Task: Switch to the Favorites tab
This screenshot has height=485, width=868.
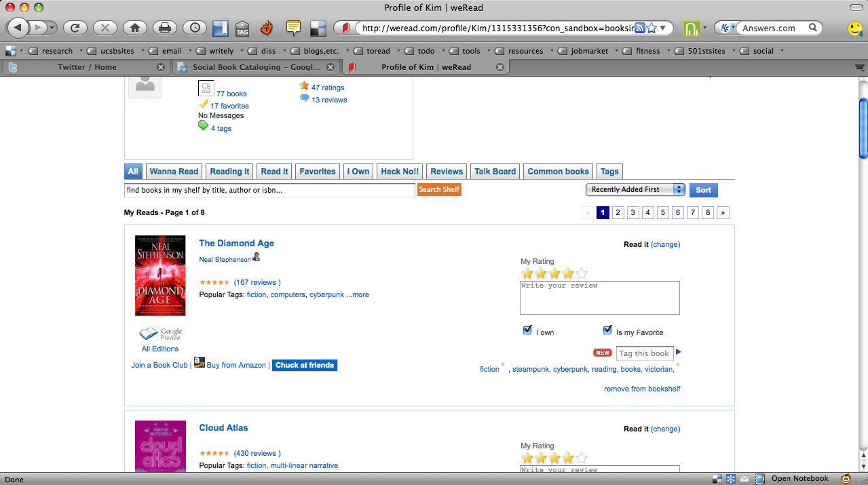Action: 318,172
